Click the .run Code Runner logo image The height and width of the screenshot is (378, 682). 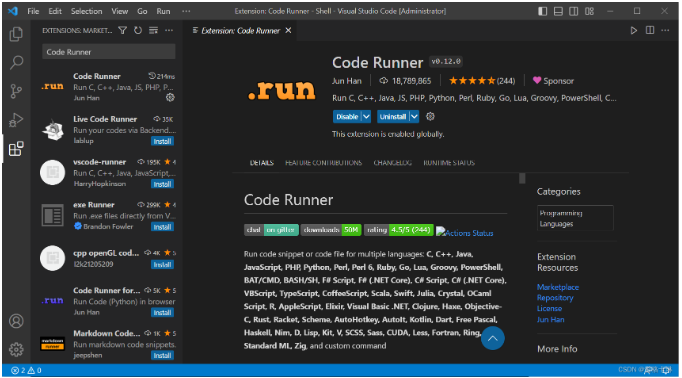(281, 90)
